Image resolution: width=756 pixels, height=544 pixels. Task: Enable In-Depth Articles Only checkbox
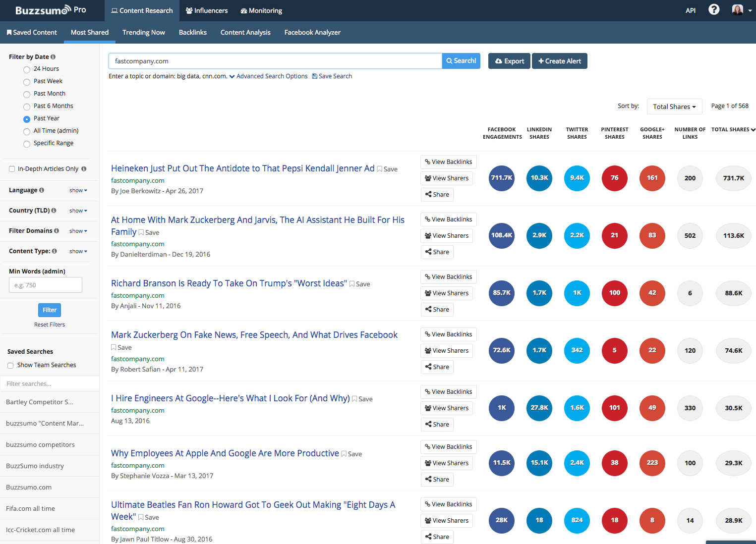click(12, 169)
